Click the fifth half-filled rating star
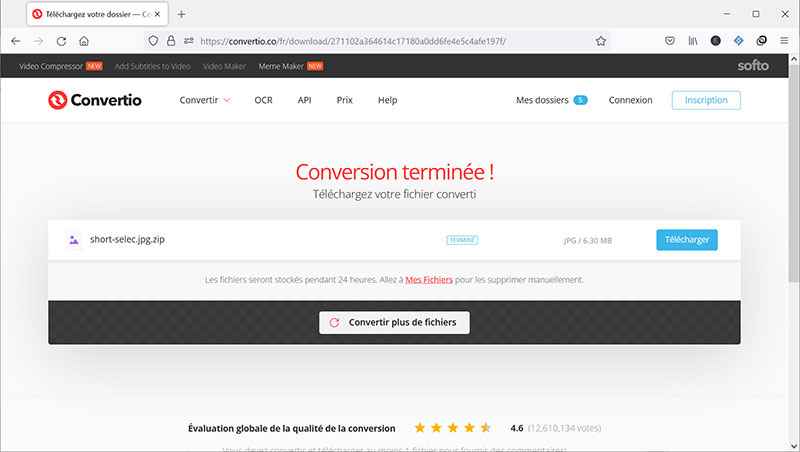 click(486, 428)
